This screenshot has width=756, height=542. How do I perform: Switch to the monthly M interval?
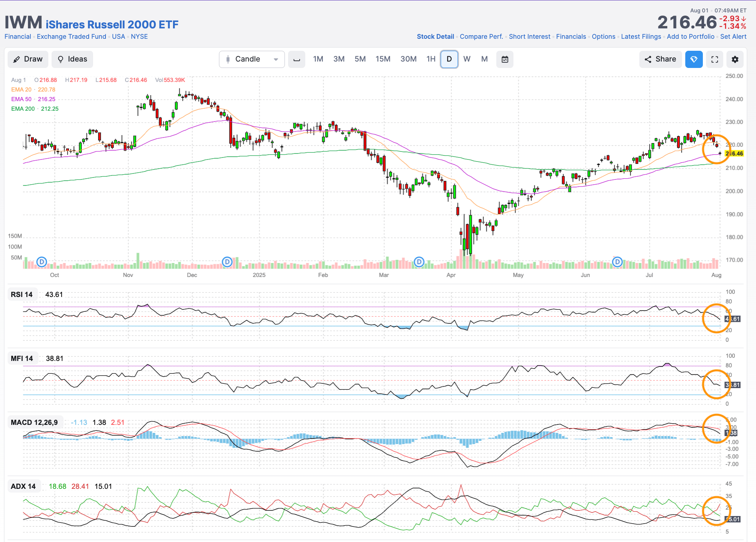(484, 59)
